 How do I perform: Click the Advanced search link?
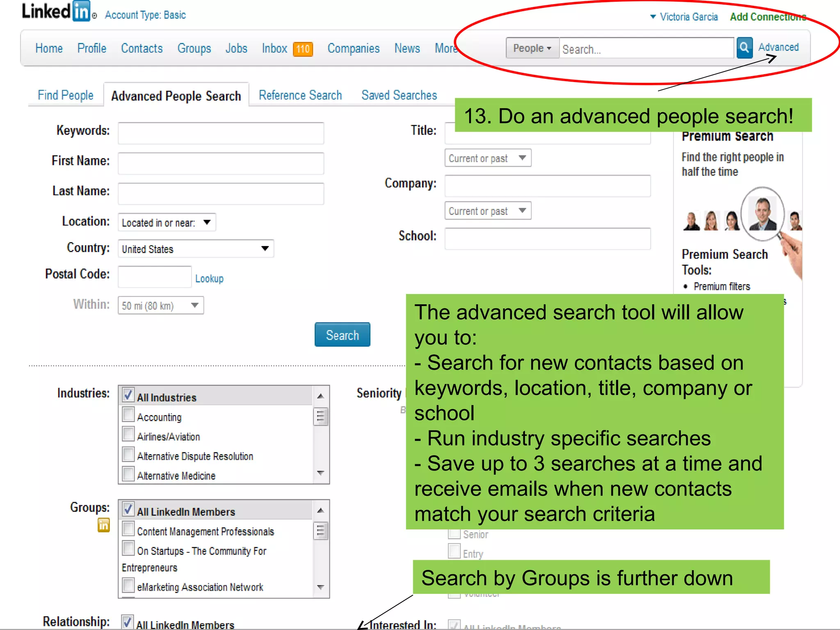click(x=778, y=47)
